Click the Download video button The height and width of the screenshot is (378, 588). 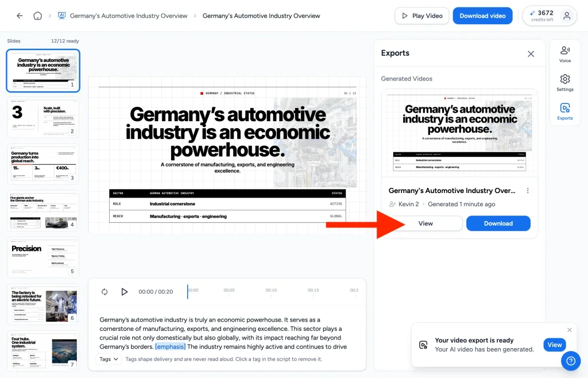click(x=482, y=16)
